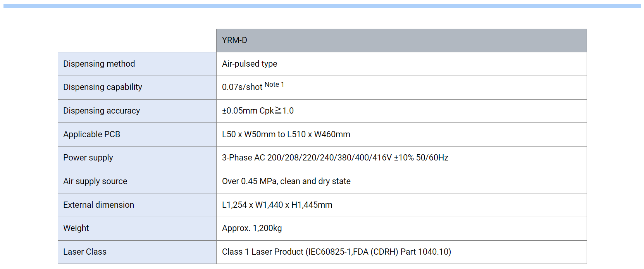Select the L1,254 x W1,440 dimension value
Image resolution: width=644 pixels, height=269 pixels.
point(277,205)
